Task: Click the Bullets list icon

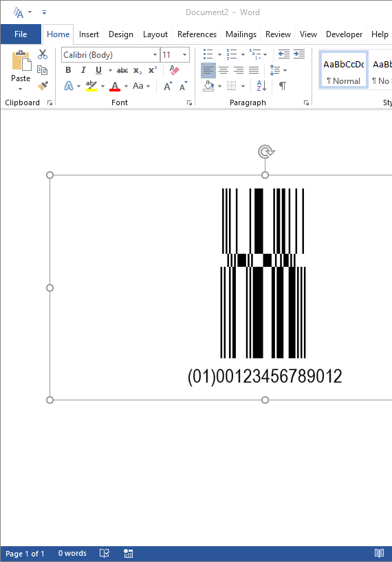Action: click(x=208, y=54)
